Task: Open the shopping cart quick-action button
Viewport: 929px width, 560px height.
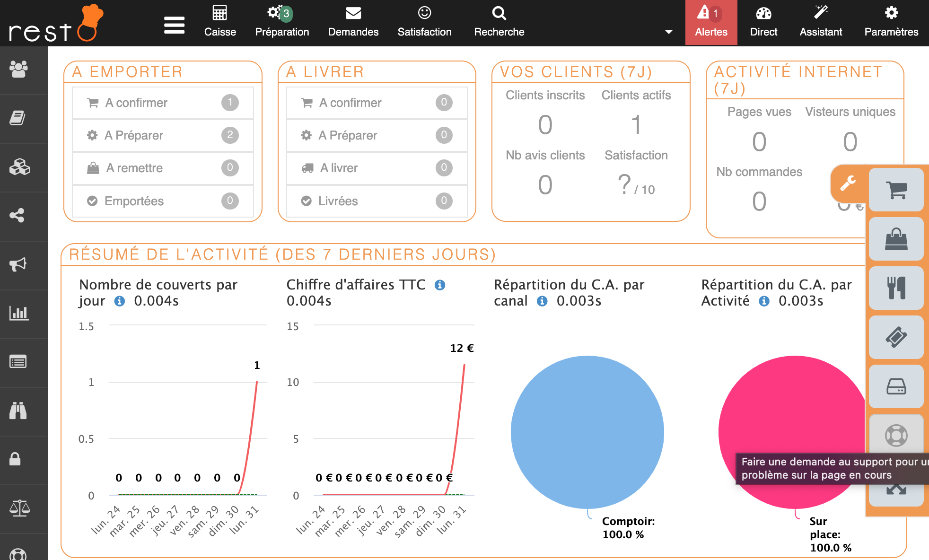Action: (896, 190)
